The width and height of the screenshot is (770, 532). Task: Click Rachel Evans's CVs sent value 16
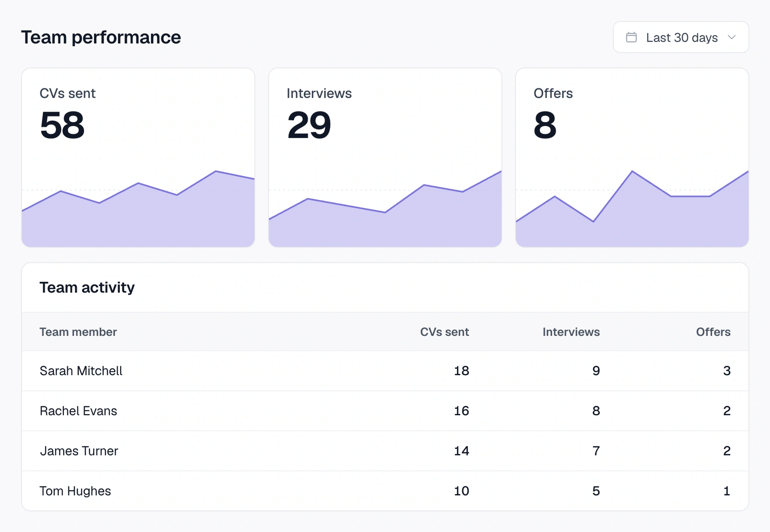[x=461, y=411]
